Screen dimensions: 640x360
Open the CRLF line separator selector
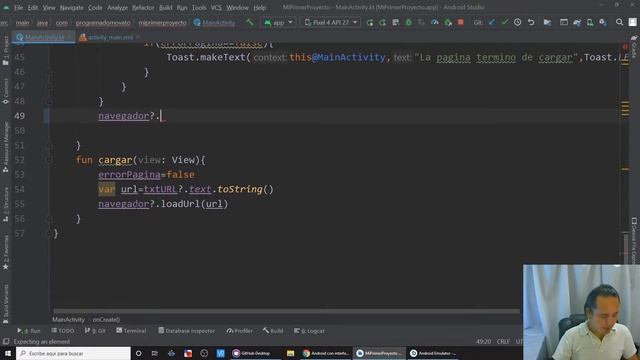(x=503, y=341)
